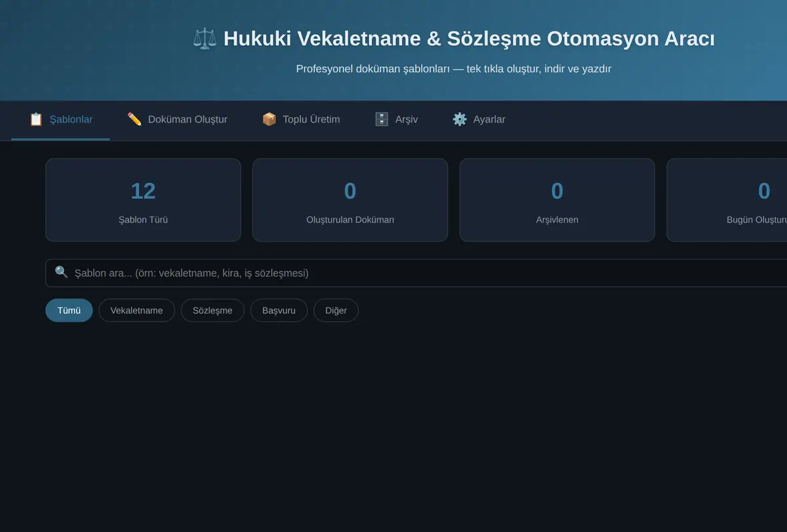Click the package icon beside Toplu Üretim
The image size is (787, 532).
click(269, 119)
